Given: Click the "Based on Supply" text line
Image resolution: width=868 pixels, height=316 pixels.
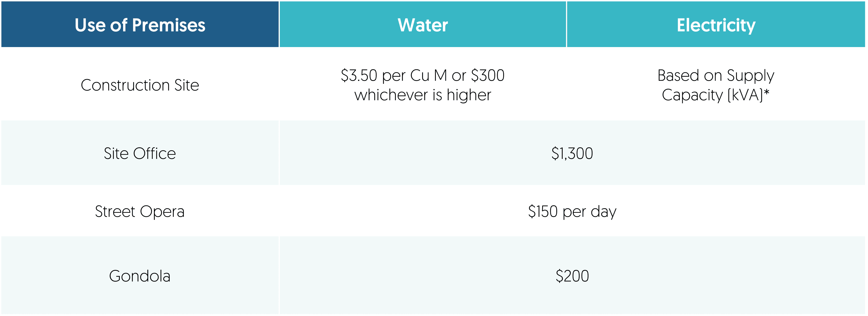Looking at the screenshot, I should (x=716, y=75).
